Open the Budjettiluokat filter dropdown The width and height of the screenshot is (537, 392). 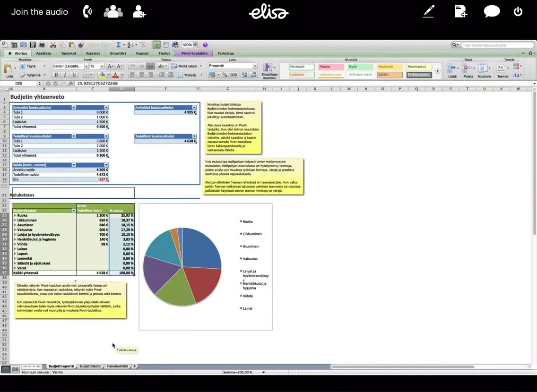(74, 211)
